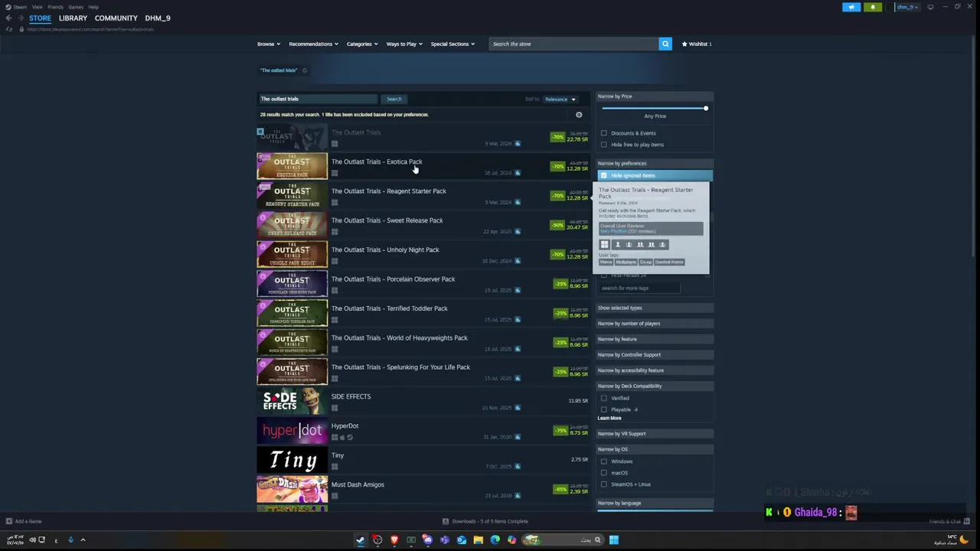Open File Explorer from taskbar
This screenshot has width=980, height=551.
click(479, 540)
